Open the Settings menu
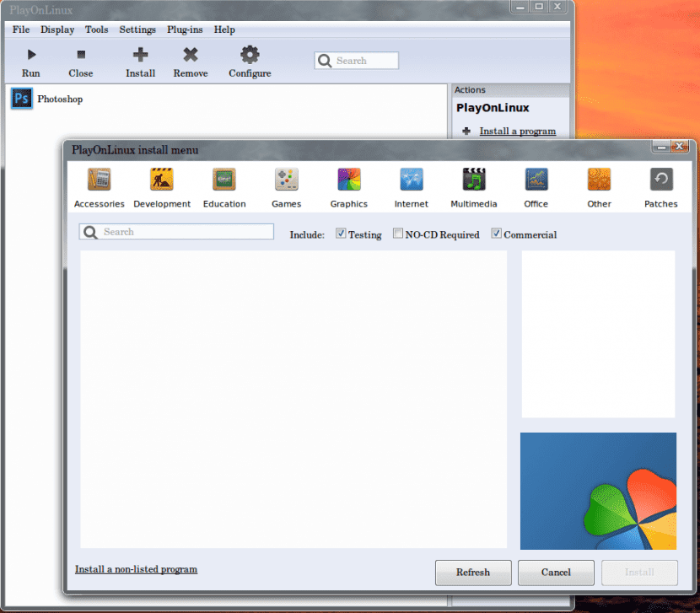The width and height of the screenshot is (700, 613). click(137, 30)
